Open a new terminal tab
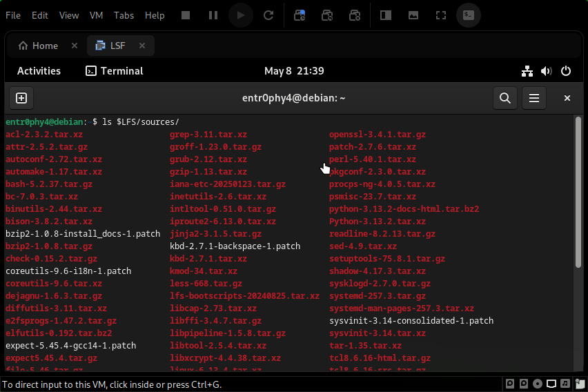The width and height of the screenshot is (588, 392). click(x=21, y=98)
